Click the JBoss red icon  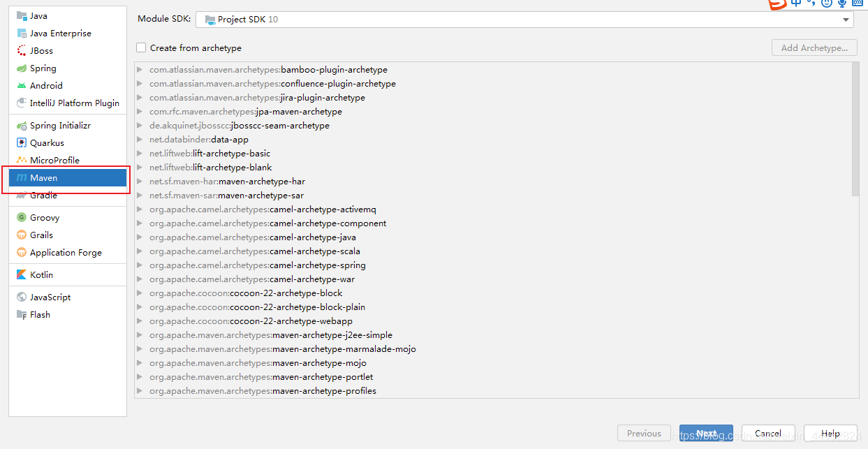[22, 50]
